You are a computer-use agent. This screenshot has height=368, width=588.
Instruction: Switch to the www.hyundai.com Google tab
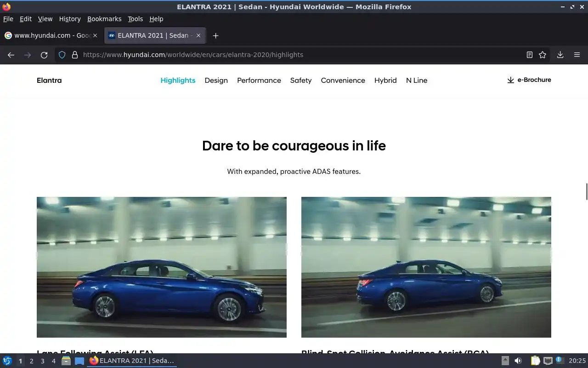(x=51, y=35)
